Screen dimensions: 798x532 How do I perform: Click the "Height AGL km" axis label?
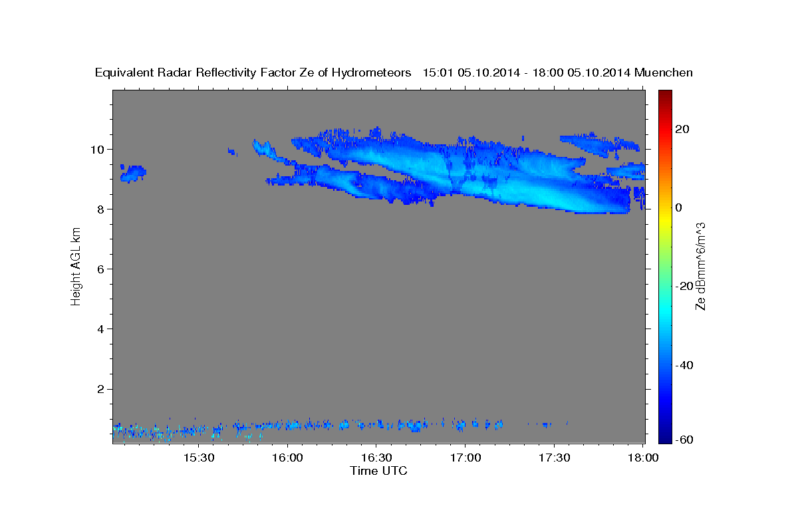point(76,266)
